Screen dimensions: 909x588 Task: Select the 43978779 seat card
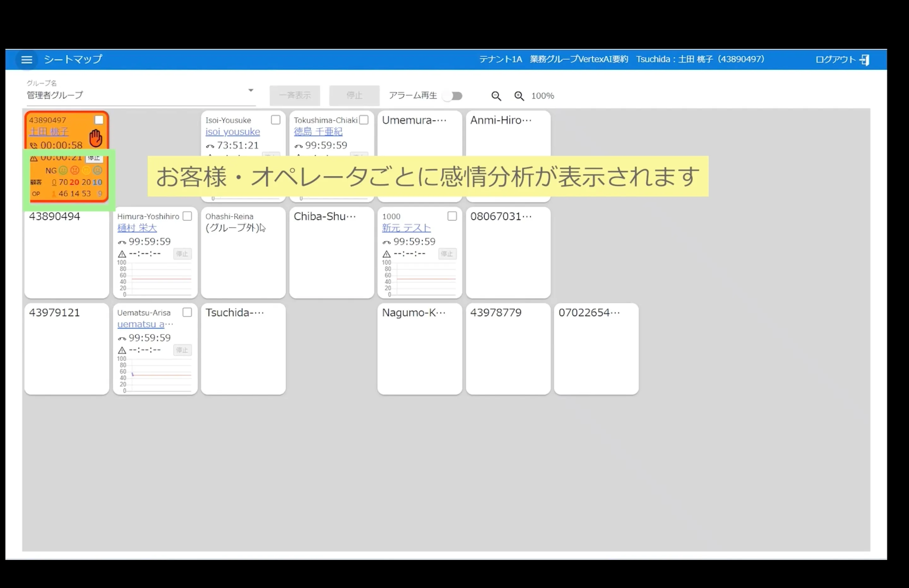508,349
